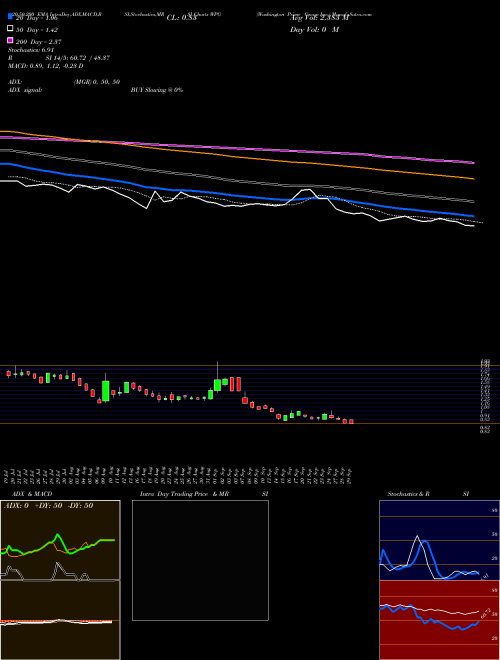Select the '200 Day = 2.37' legend text
The width and height of the screenshot is (500, 660).
tap(38, 42)
